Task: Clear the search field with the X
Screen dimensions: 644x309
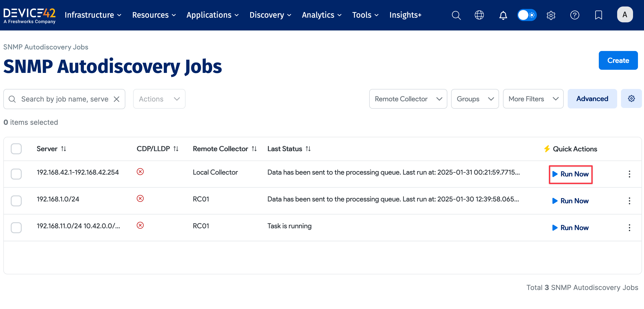Action: tap(117, 99)
